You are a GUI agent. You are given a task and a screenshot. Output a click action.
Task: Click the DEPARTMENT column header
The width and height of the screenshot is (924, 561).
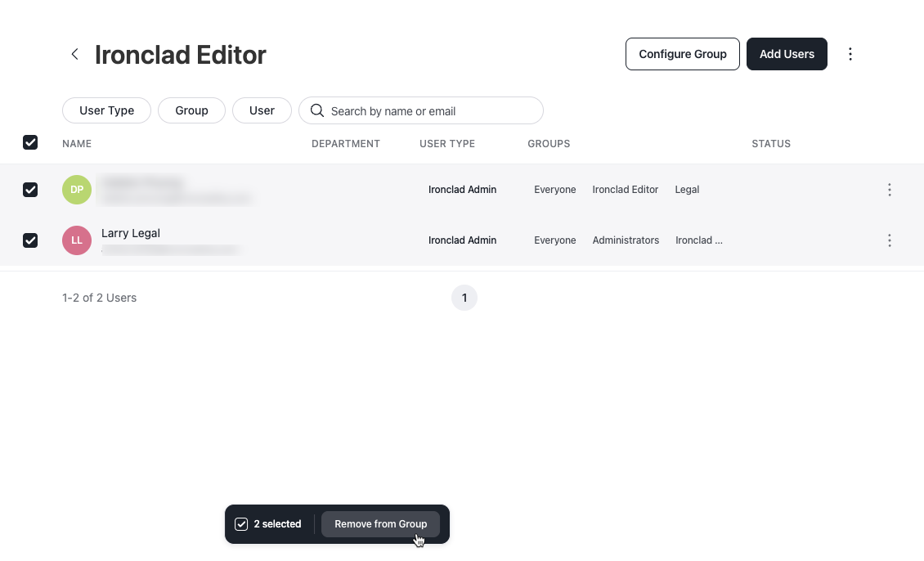[345, 144]
